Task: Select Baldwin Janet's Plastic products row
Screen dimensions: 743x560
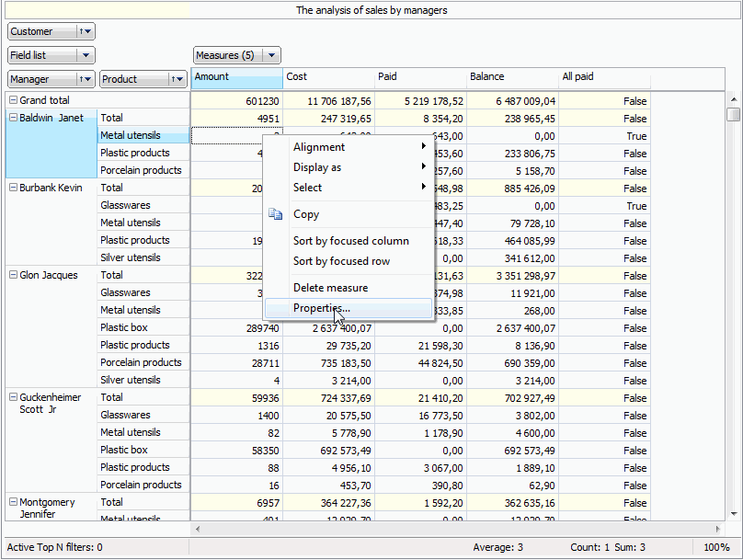Action: coord(143,153)
